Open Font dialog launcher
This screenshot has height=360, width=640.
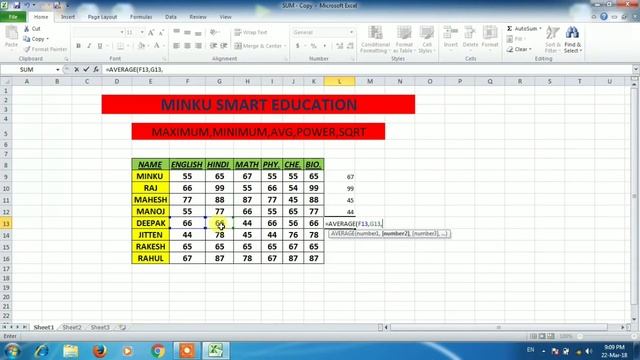tap(164, 59)
